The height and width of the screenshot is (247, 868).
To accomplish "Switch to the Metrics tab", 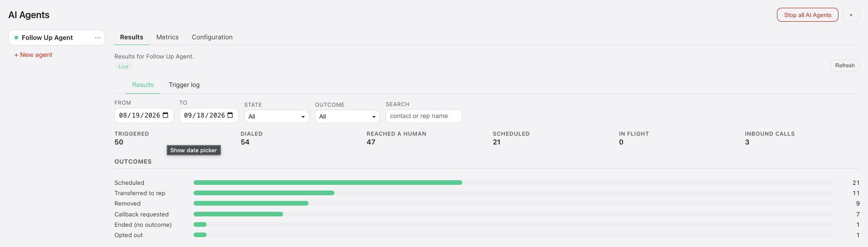I will coord(167,37).
